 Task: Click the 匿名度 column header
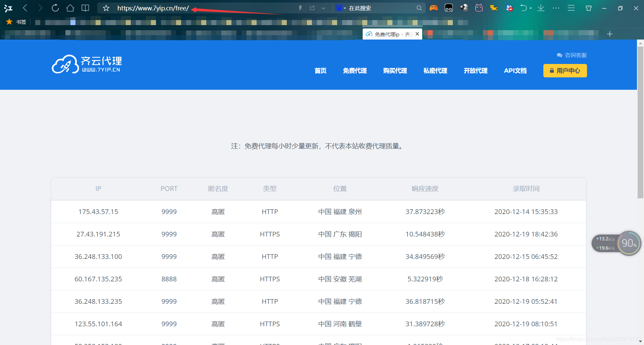218,189
